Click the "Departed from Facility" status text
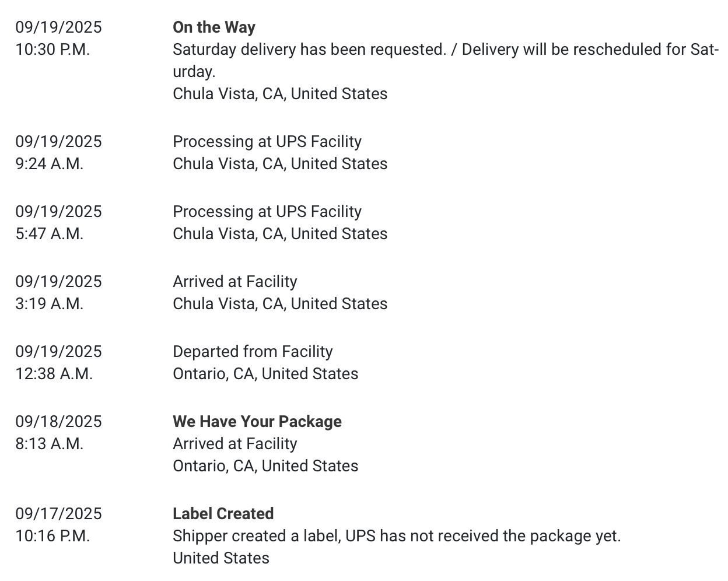This screenshot has height=581, width=728. pyautogui.click(x=253, y=352)
